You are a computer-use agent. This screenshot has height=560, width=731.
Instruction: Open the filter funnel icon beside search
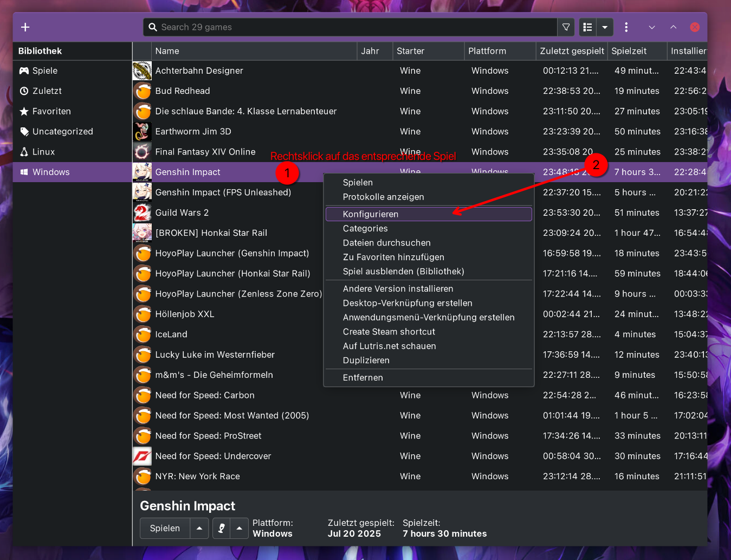566,27
